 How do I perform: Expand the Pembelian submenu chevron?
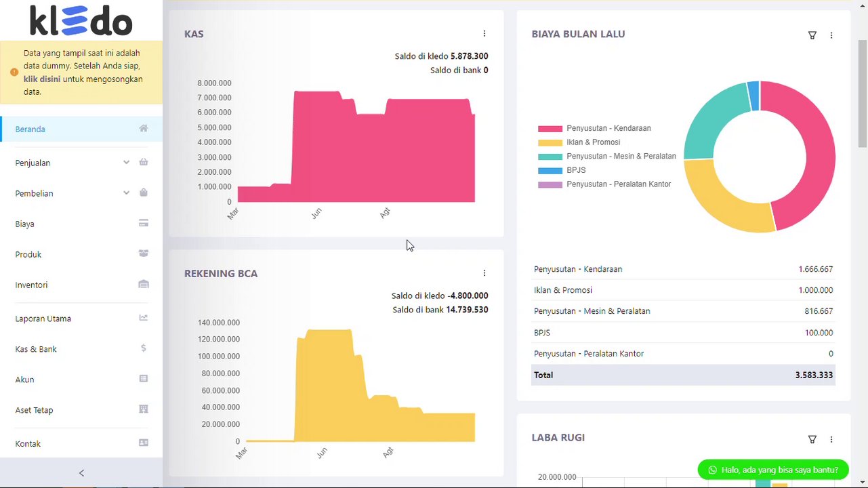(126, 193)
